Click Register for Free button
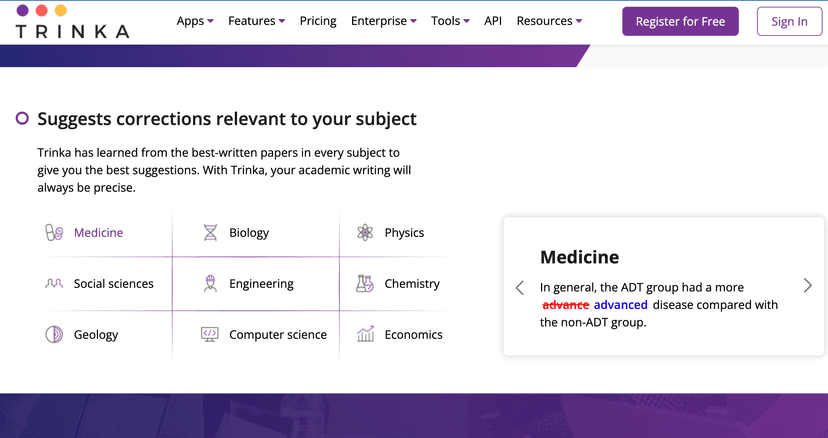828x438 pixels. [x=680, y=22]
